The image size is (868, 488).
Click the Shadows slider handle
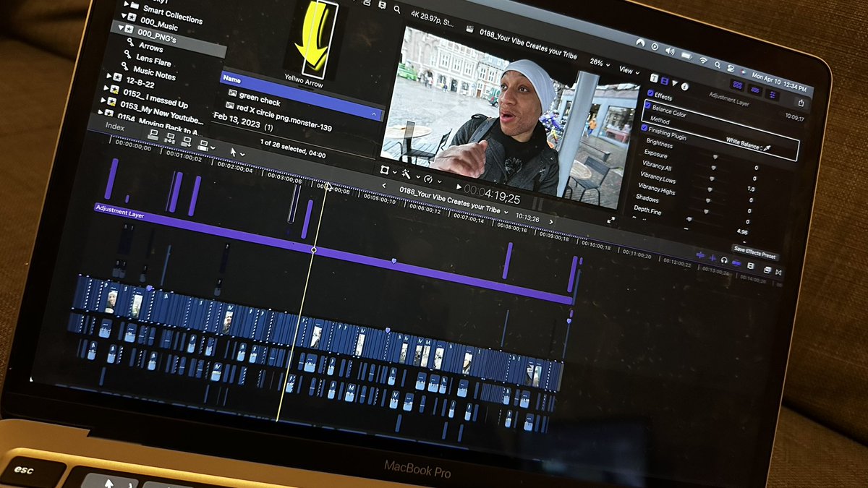706,211
